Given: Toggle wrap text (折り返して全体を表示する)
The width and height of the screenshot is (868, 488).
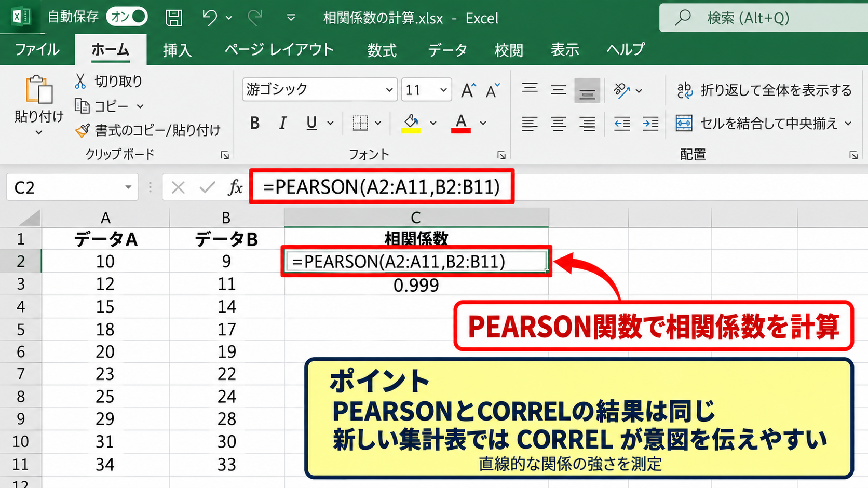Looking at the screenshot, I should (764, 90).
